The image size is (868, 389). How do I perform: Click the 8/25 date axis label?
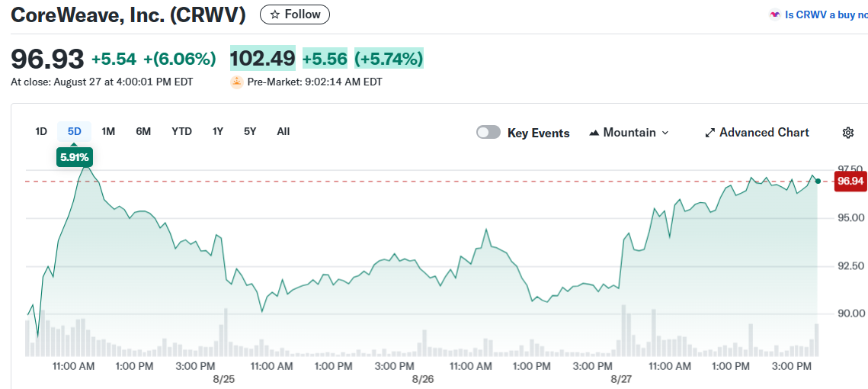(223, 380)
